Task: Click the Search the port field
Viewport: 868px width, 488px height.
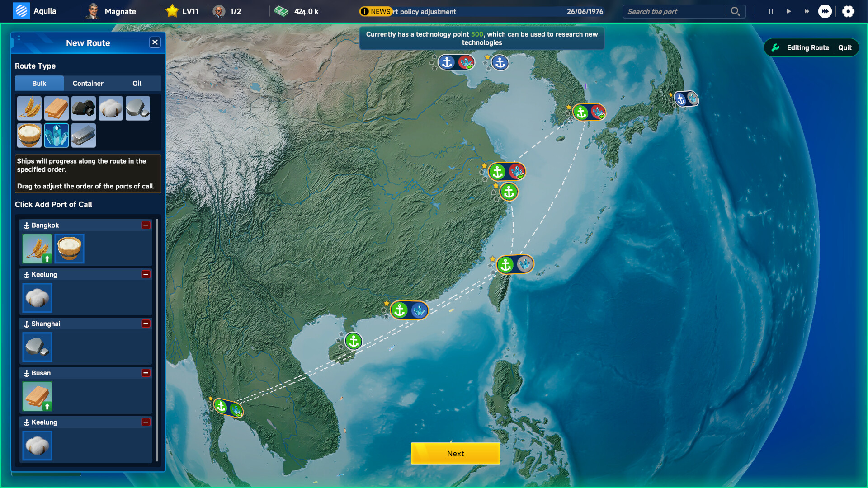Action: pyautogui.click(x=674, y=11)
